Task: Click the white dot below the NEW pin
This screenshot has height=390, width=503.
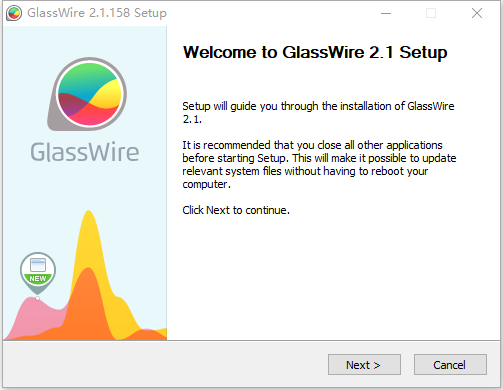Action: [37, 298]
